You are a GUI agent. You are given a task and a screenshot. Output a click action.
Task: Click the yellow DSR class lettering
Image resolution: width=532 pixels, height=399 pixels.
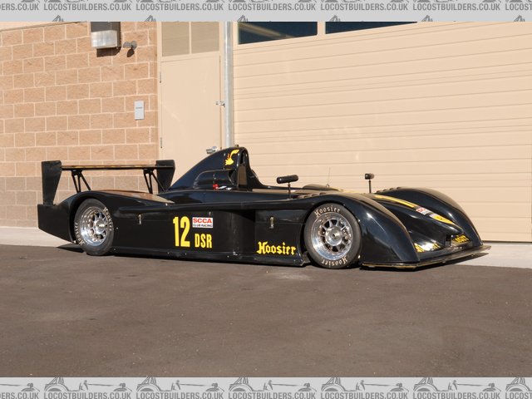[x=203, y=241]
